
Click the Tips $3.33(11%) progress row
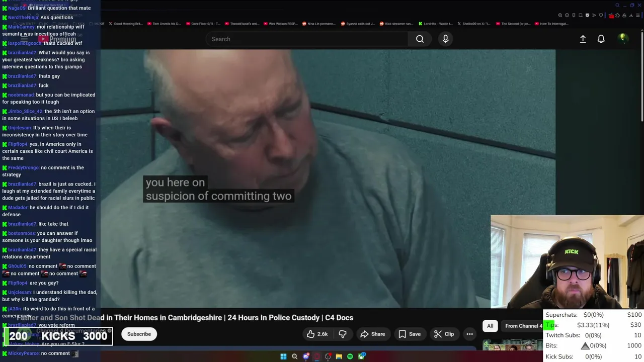(594, 325)
